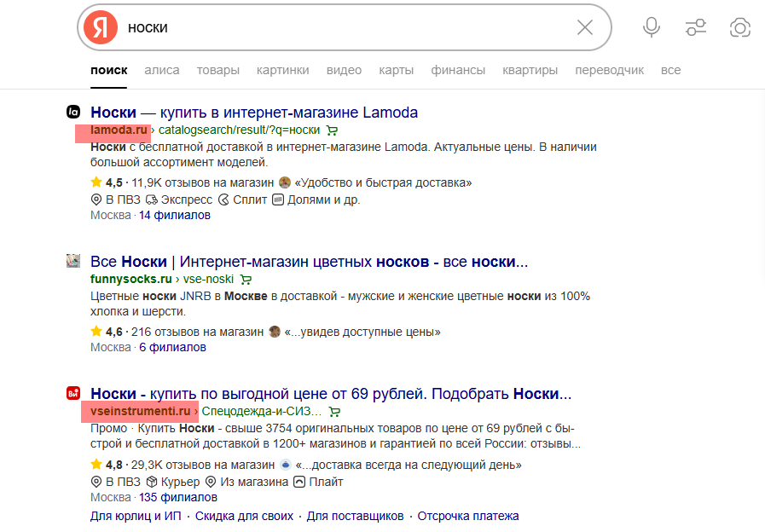
Task: Open the Все Носки Интернет-магазин result title
Action: (x=310, y=262)
